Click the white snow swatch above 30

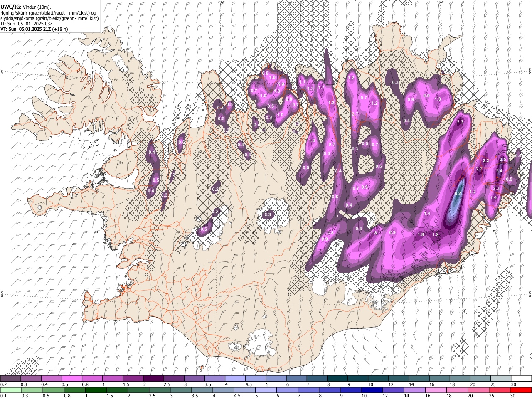coord(521,379)
